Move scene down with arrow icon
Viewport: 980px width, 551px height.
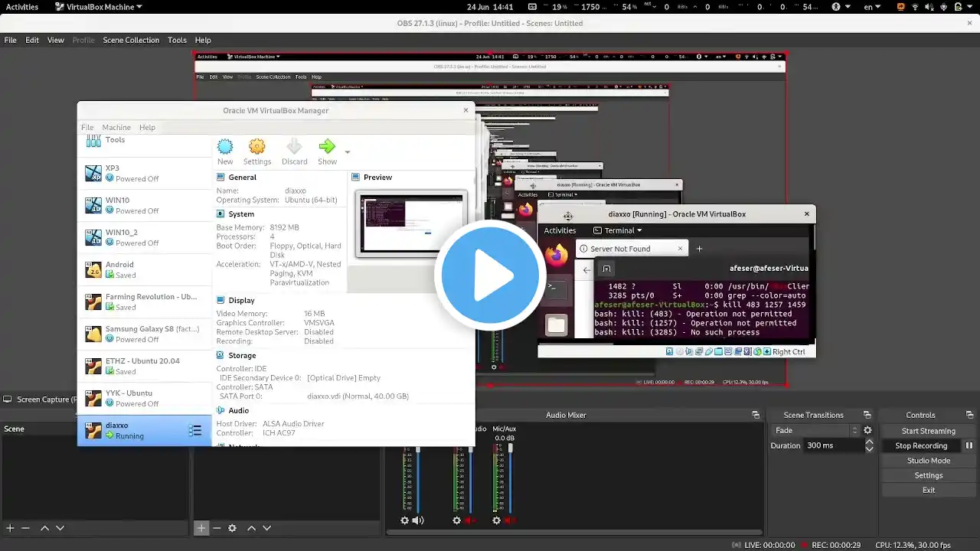[60, 528]
